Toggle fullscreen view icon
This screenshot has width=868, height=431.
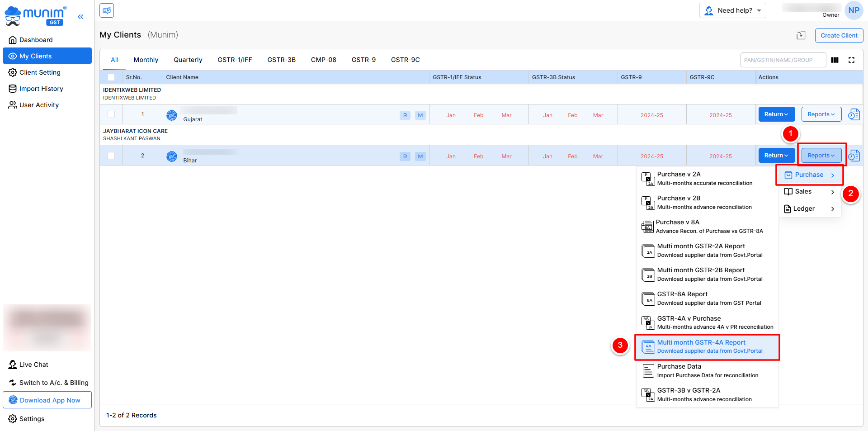pyautogui.click(x=851, y=60)
